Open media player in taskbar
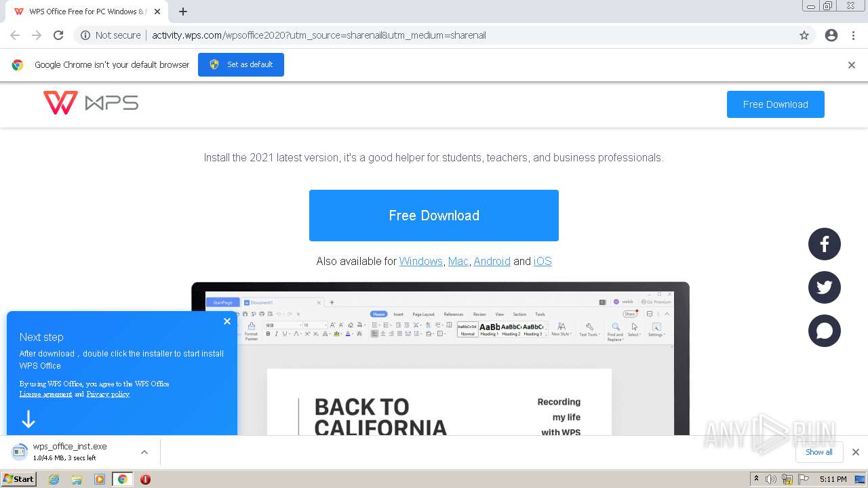The height and width of the screenshot is (488, 868). 100,479
